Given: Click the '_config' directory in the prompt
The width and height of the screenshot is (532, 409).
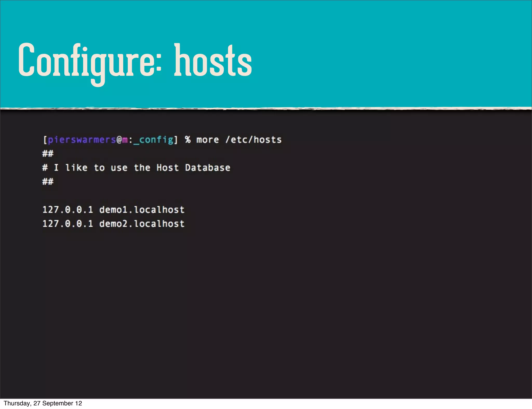Looking at the screenshot, I should (154, 140).
